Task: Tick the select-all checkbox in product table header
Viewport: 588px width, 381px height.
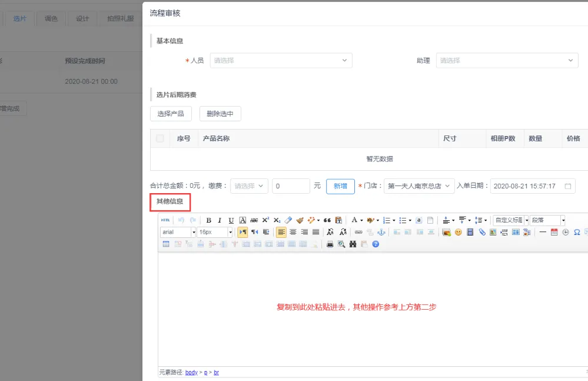Action: 160,138
